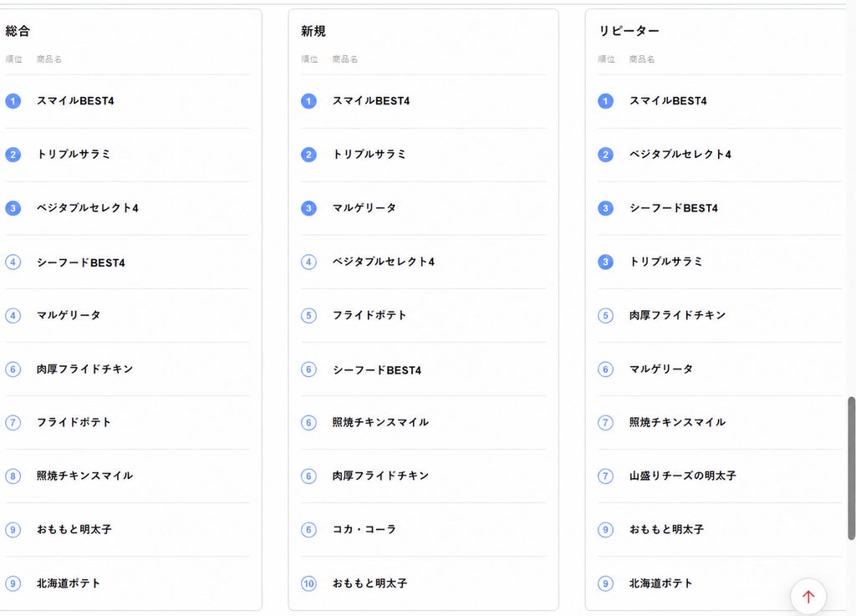Click rank 1 badge in 総合 column

click(x=13, y=101)
